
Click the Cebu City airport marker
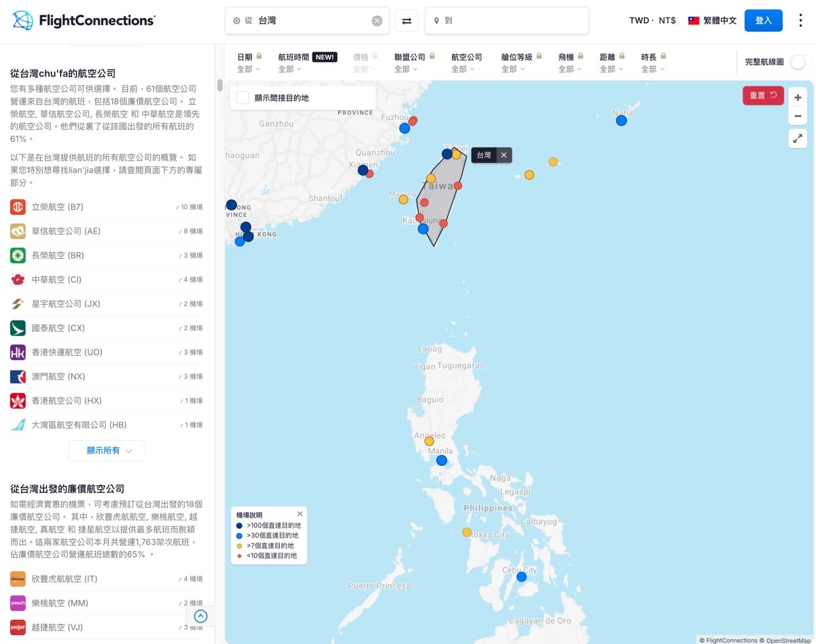pos(521,576)
